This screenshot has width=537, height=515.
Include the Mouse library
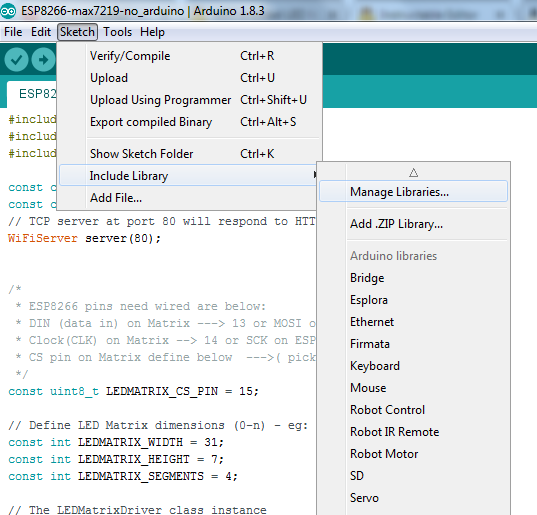coord(413,388)
